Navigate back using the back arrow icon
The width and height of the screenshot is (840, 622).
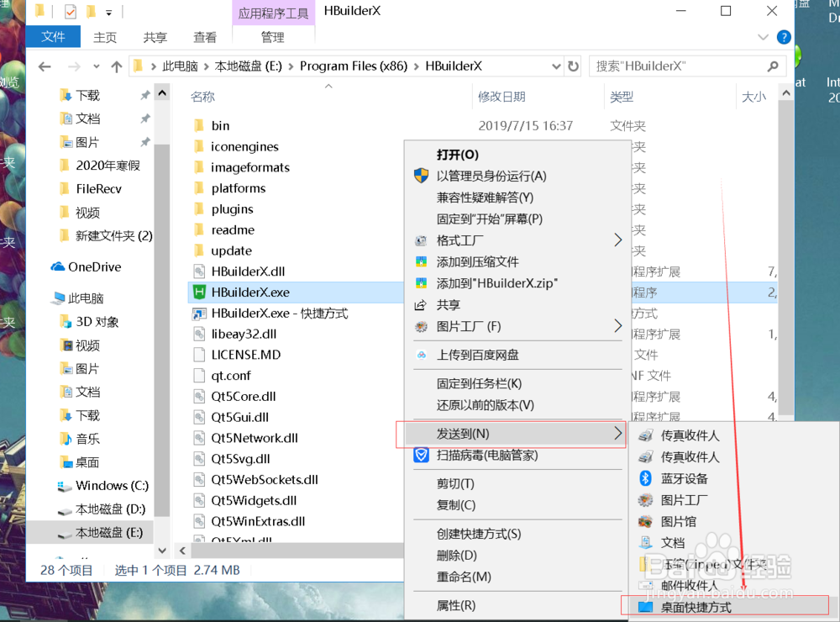(x=44, y=66)
